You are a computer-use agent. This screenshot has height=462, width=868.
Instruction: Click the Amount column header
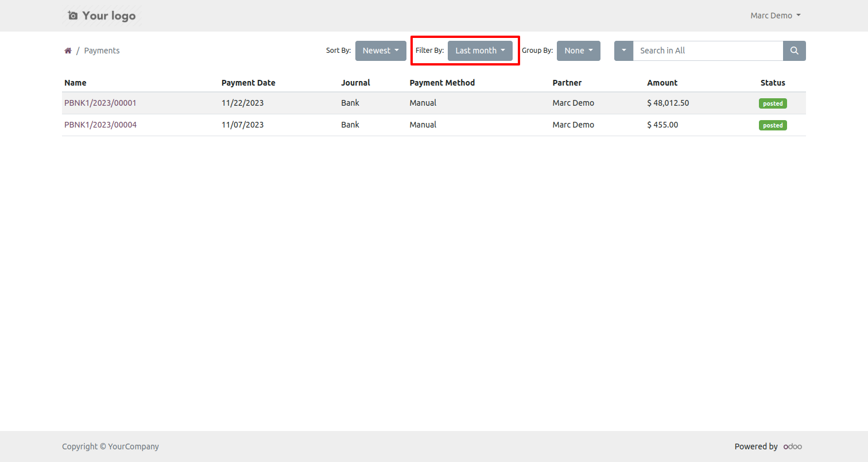(662, 83)
